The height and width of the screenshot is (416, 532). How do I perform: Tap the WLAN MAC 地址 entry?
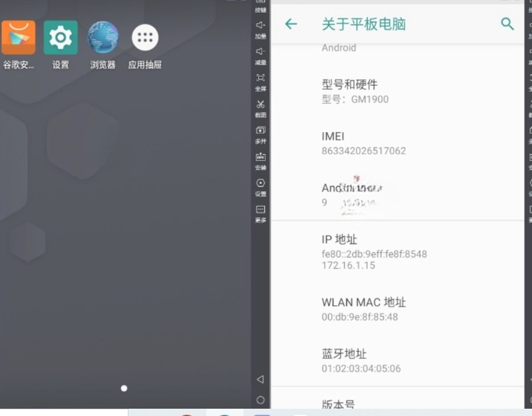pyautogui.click(x=397, y=309)
